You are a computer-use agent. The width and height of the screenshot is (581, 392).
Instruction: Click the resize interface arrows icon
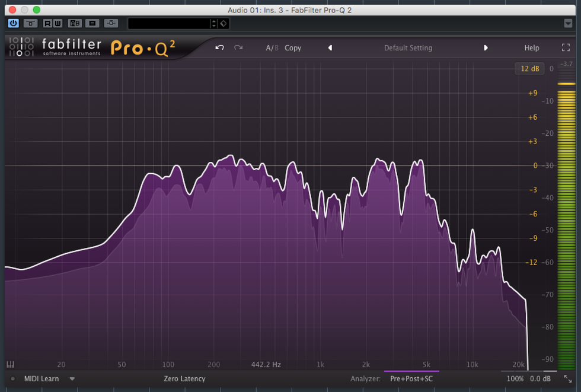(568, 379)
